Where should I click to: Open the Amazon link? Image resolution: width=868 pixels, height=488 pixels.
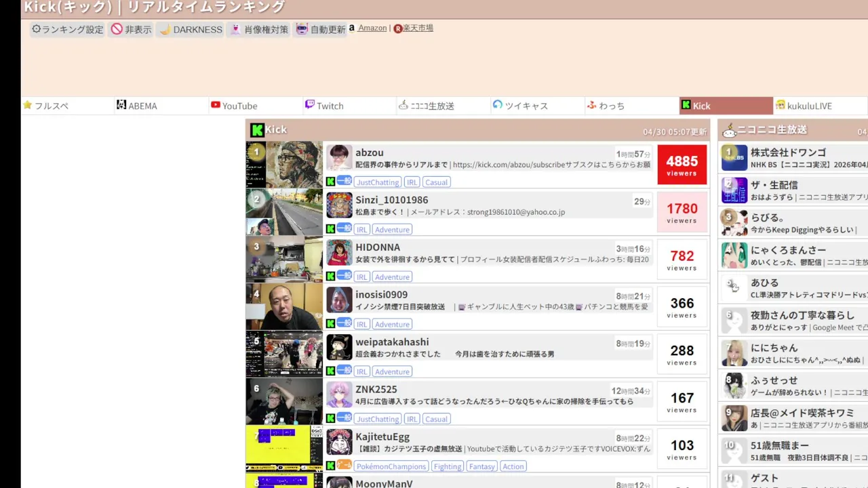[372, 28]
